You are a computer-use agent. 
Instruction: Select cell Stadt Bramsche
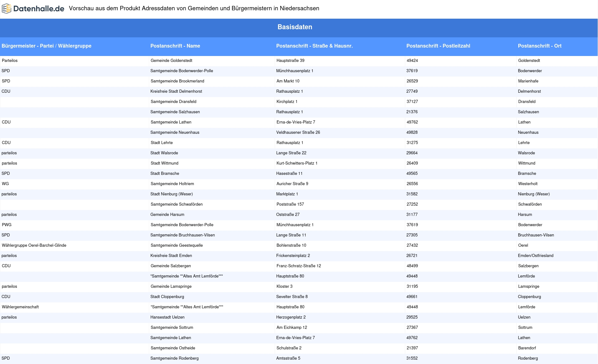coord(164,174)
